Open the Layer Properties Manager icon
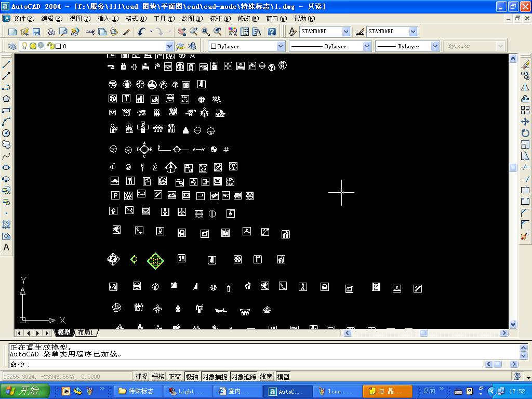The height and width of the screenshot is (399, 532). [12, 46]
